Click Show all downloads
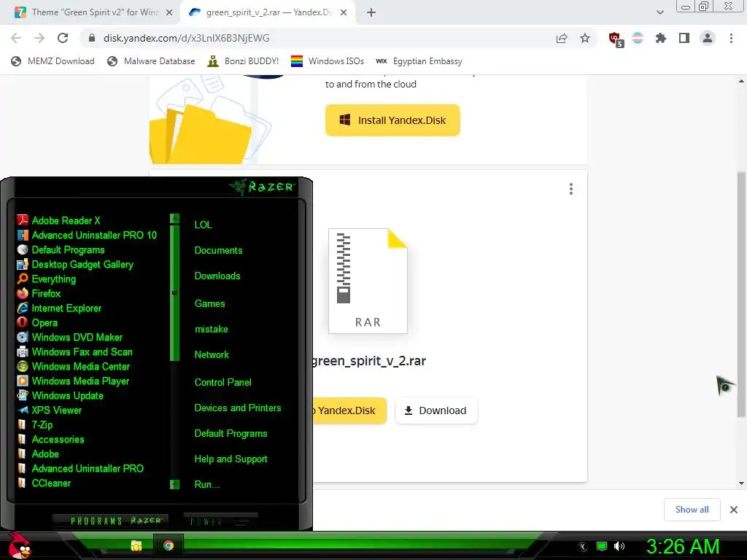747x560 pixels. 692,510
